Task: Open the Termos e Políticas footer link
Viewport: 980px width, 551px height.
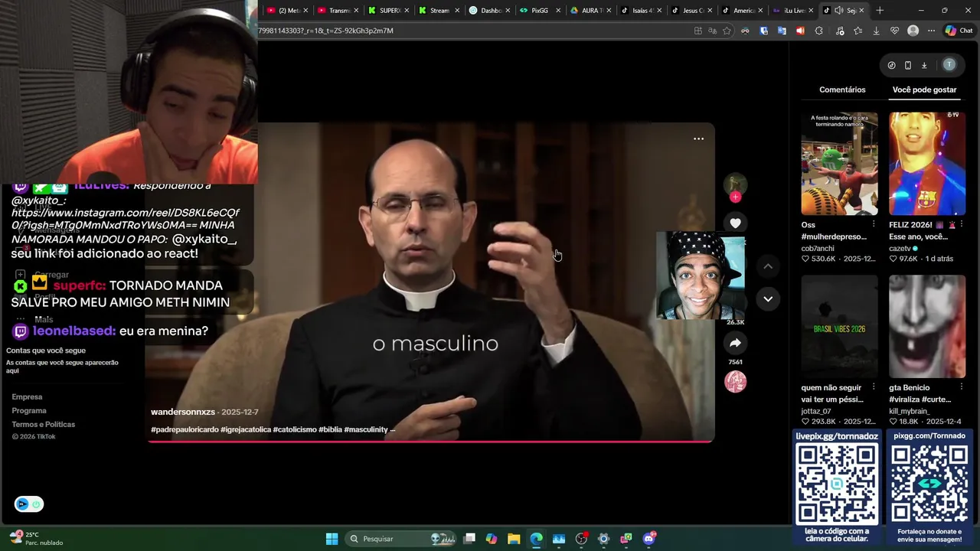Action: pyautogui.click(x=43, y=424)
